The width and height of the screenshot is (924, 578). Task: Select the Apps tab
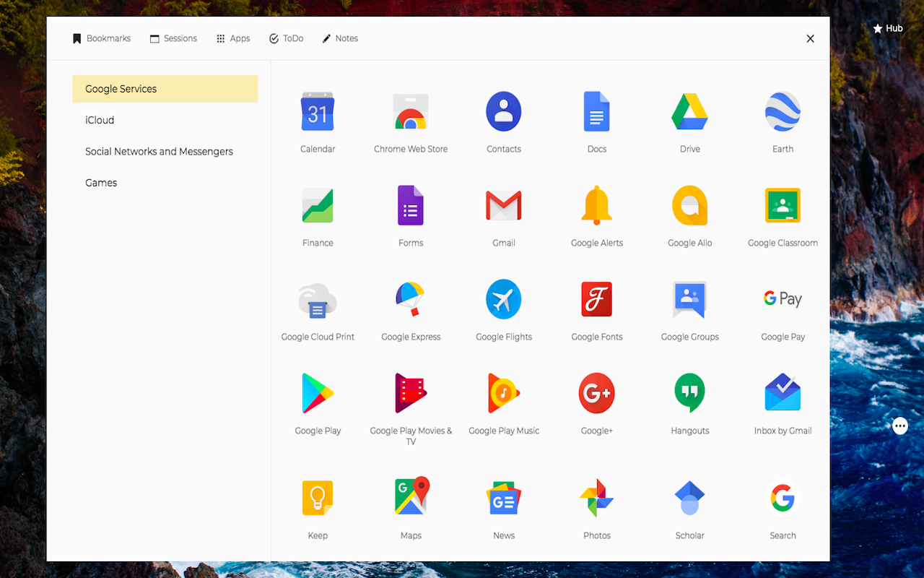(233, 38)
